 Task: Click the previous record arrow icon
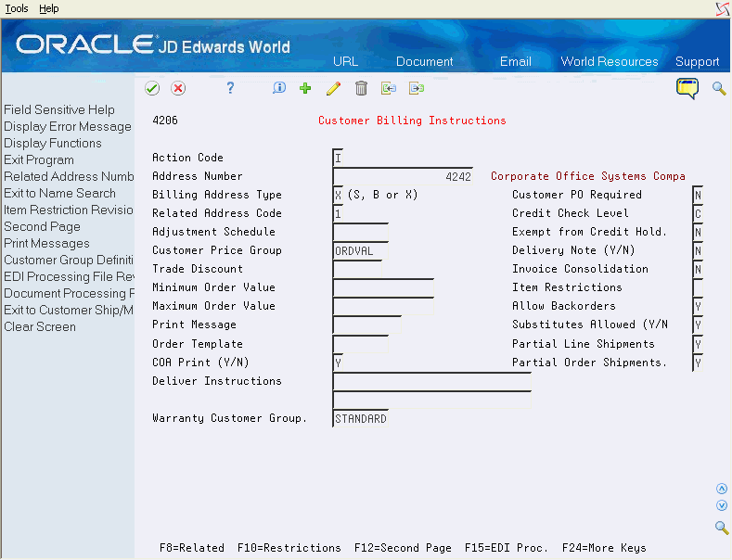point(389,88)
